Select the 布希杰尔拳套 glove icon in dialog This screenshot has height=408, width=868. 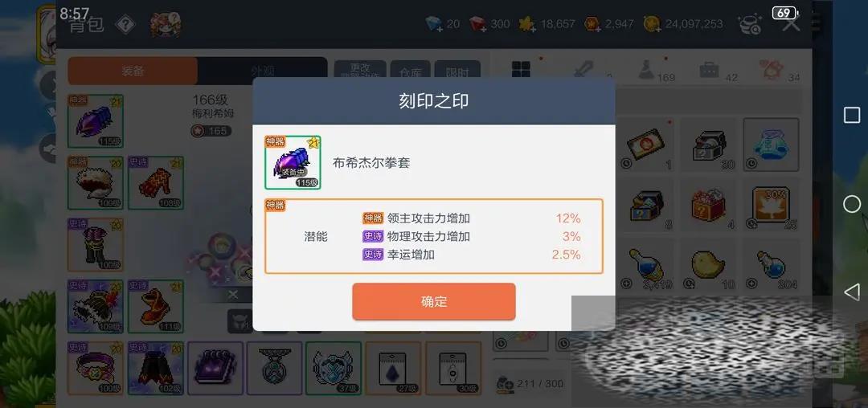pyautogui.click(x=293, y=162)
